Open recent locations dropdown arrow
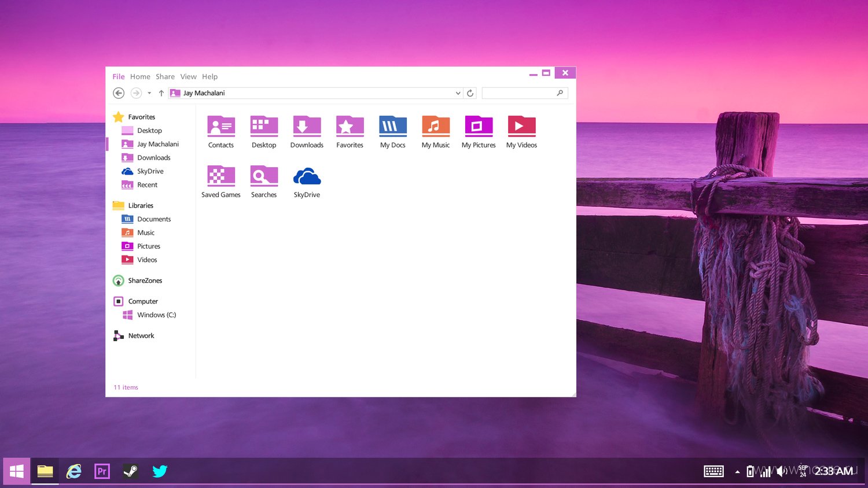This screenshot has height=488, width=868. 149,93
